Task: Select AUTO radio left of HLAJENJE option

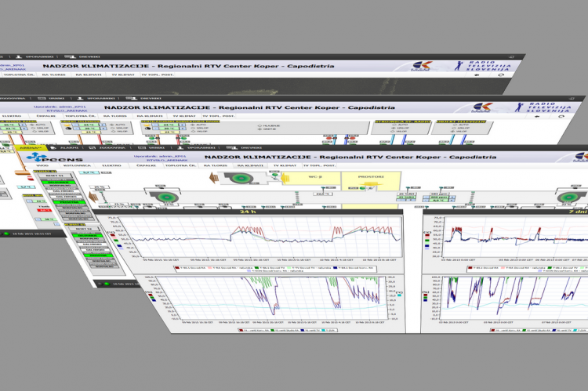Action: [x=193, y=125]
